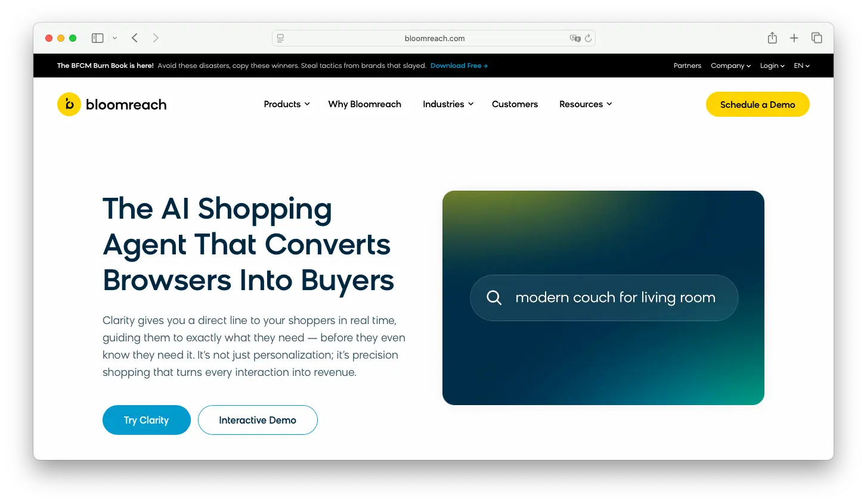The width and height of the screenshot is (867, 504).
Task: Toggle the Safari sidebar icon
Action: click(98, 38)
